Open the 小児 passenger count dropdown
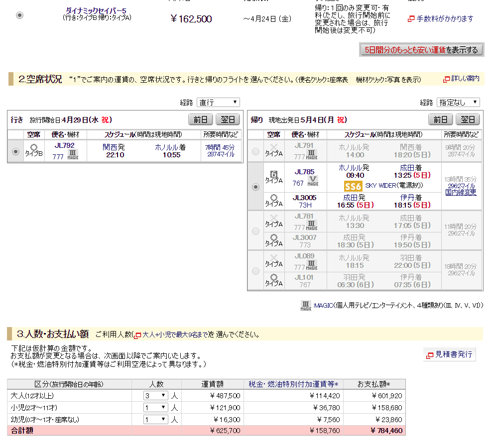 click(x=156, y=407)
